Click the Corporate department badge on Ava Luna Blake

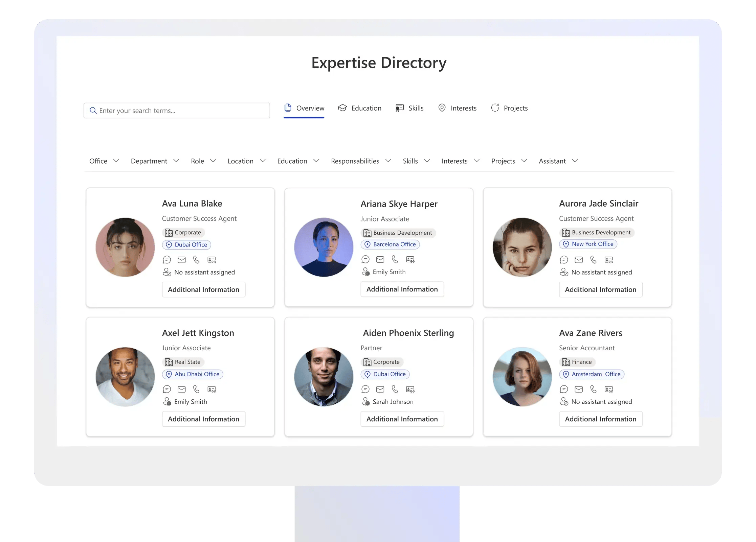183,232
